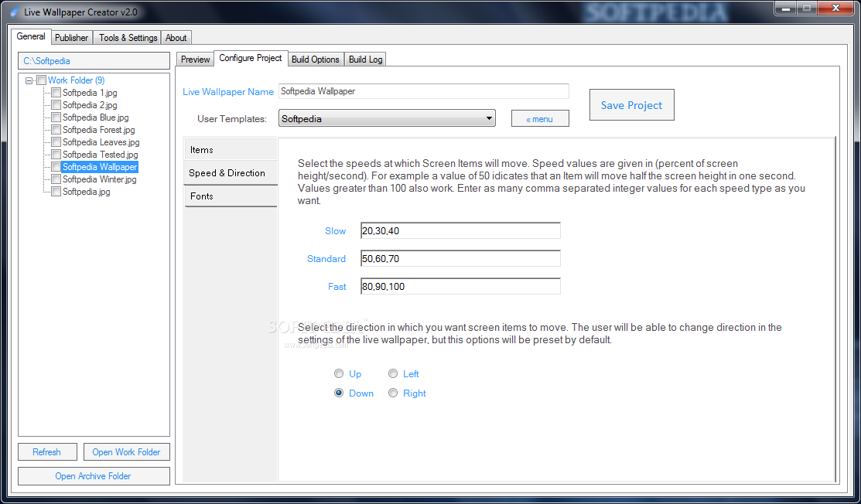861x504 pixels.
Task: Open the Build Options tab
Action: click(x=315, y=60)
